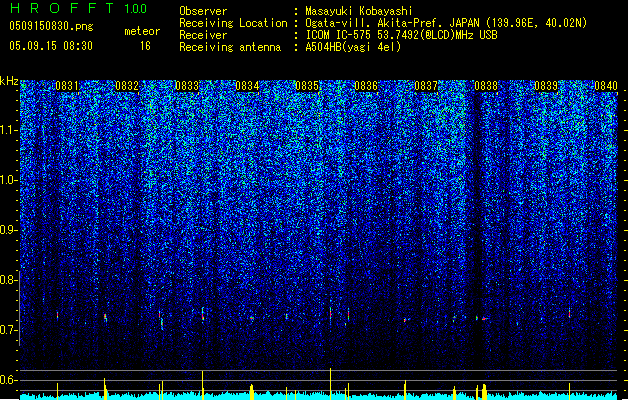
Task: Select observer name Masayuki Kobayashi
Action: 359,11
